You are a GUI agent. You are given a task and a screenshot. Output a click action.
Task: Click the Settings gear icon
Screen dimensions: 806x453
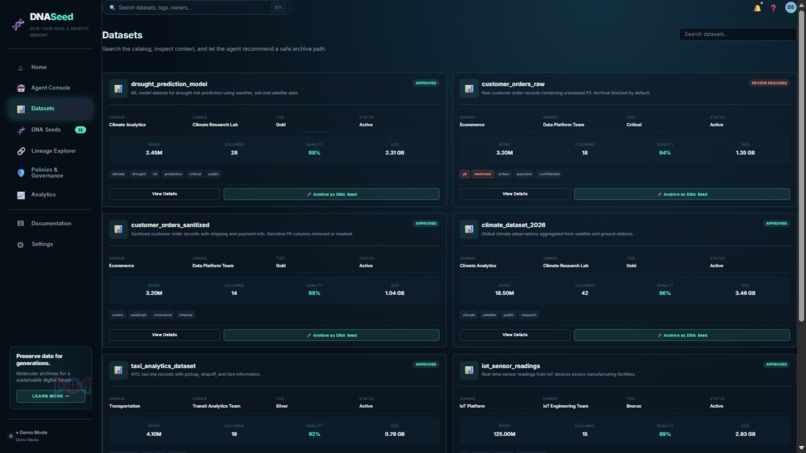tap(21, 245)
